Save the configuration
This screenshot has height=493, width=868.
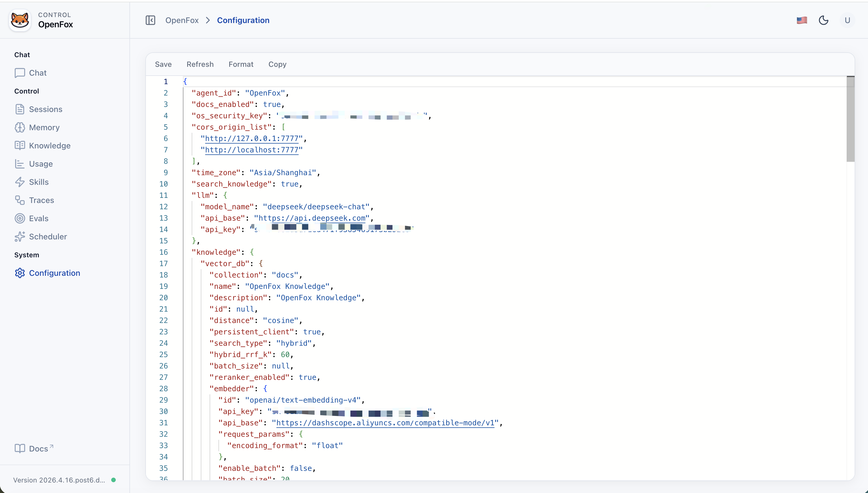164,64
